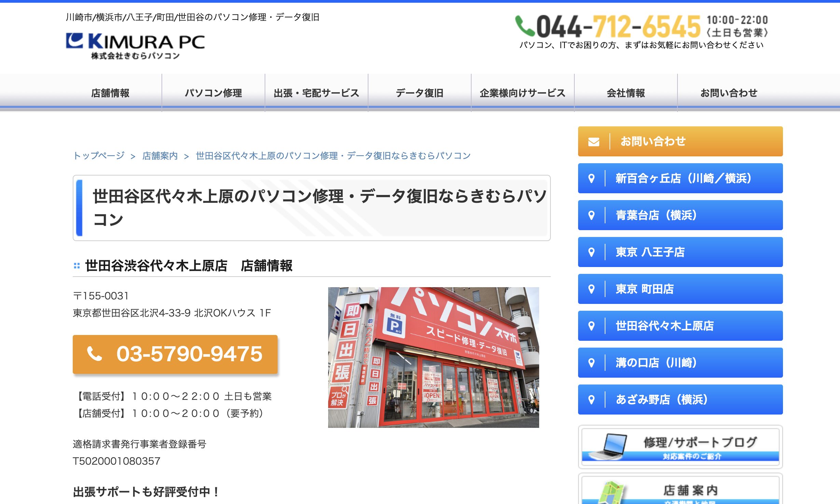Click the KIMURA PC logo

tap(135, 46)
